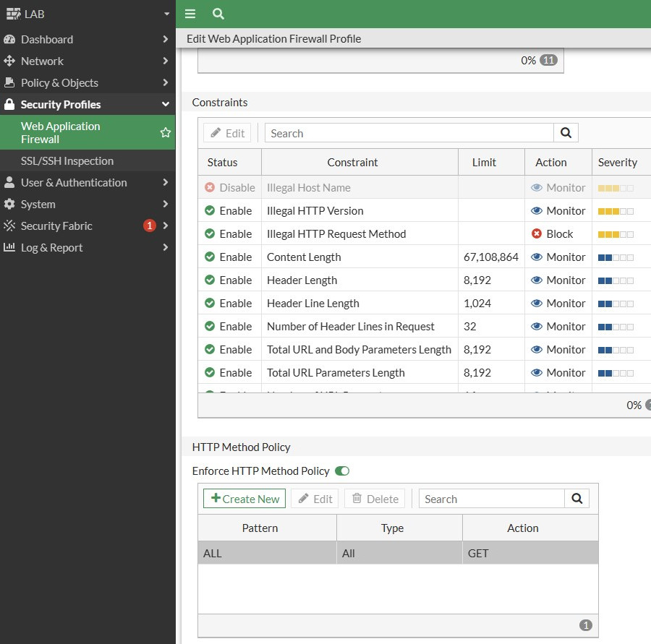Image resolution: width=651 pixels, height=644 pixels.
Task: Click Enable status of Header Length row
Action: [x=229, y=280]
